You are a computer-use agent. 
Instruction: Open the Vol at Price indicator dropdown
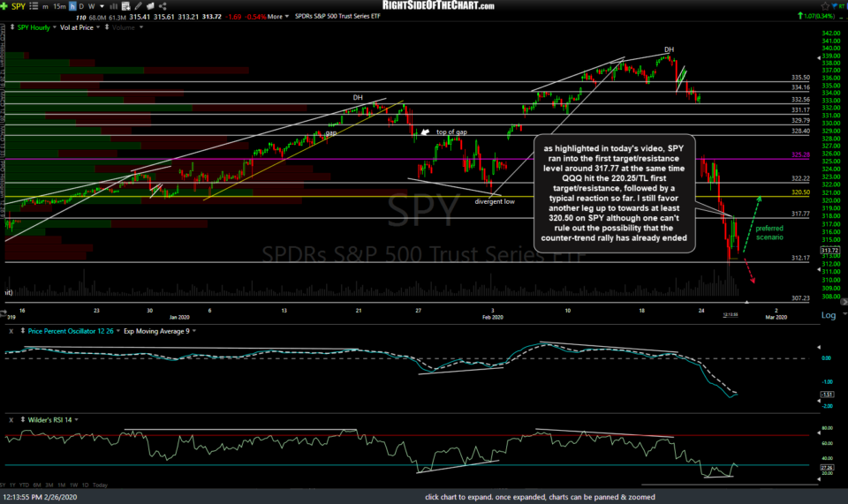coord(98,27)
